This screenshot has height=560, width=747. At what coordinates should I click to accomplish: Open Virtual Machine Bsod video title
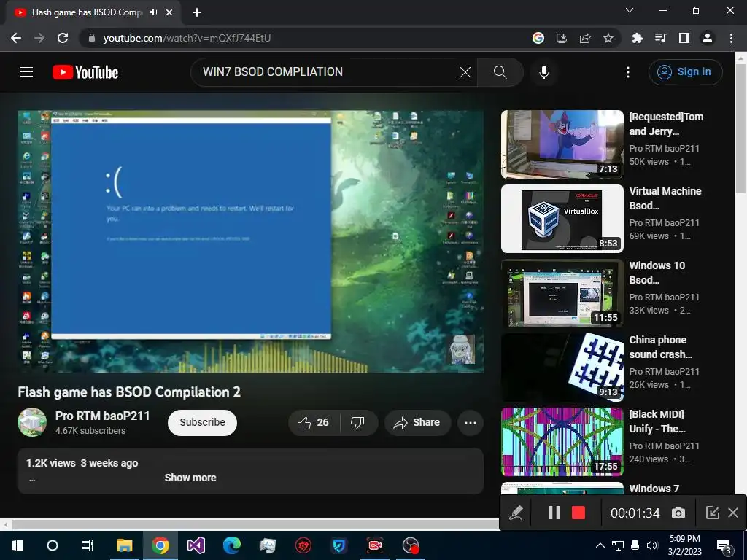click(x=665, y=198)
